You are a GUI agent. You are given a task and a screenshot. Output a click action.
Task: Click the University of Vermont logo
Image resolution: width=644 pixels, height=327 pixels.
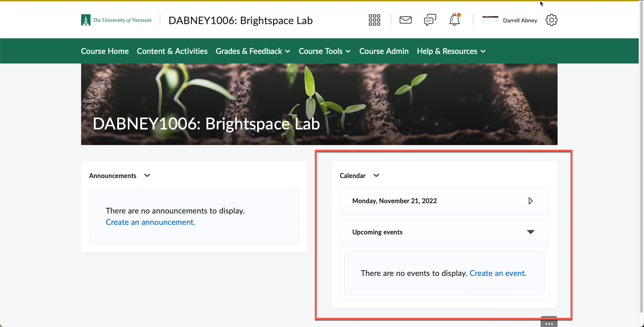click(x=116, y=20)
